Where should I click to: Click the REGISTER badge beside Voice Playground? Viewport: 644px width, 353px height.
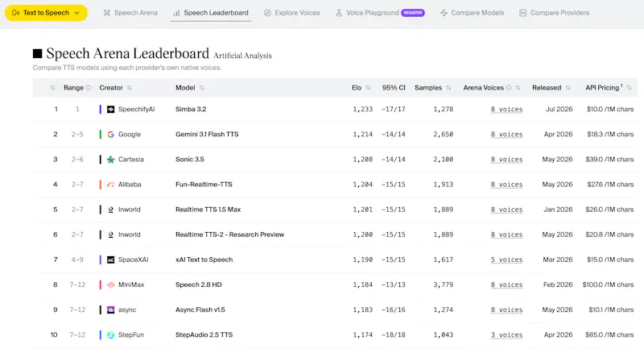(x=413, y=13)
